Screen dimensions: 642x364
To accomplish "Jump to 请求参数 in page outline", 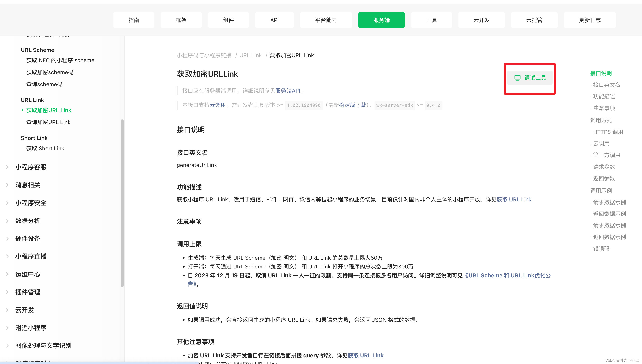I will [604, 167].
